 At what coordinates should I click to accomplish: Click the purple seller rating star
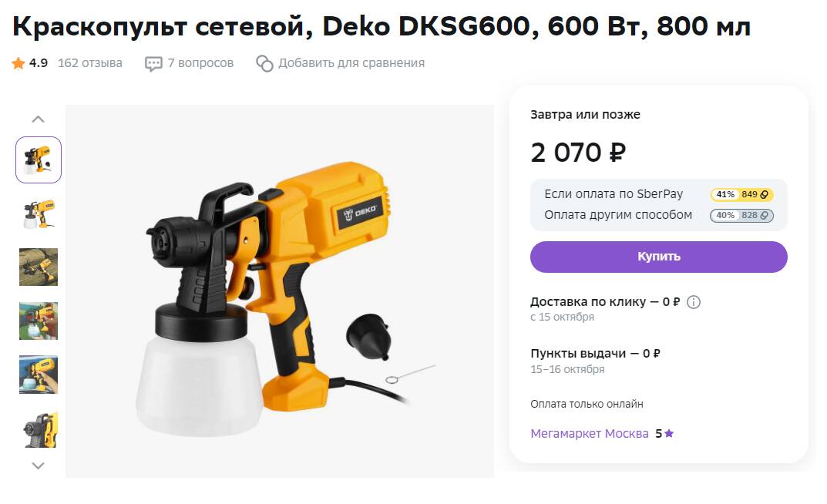pos(669,433)
